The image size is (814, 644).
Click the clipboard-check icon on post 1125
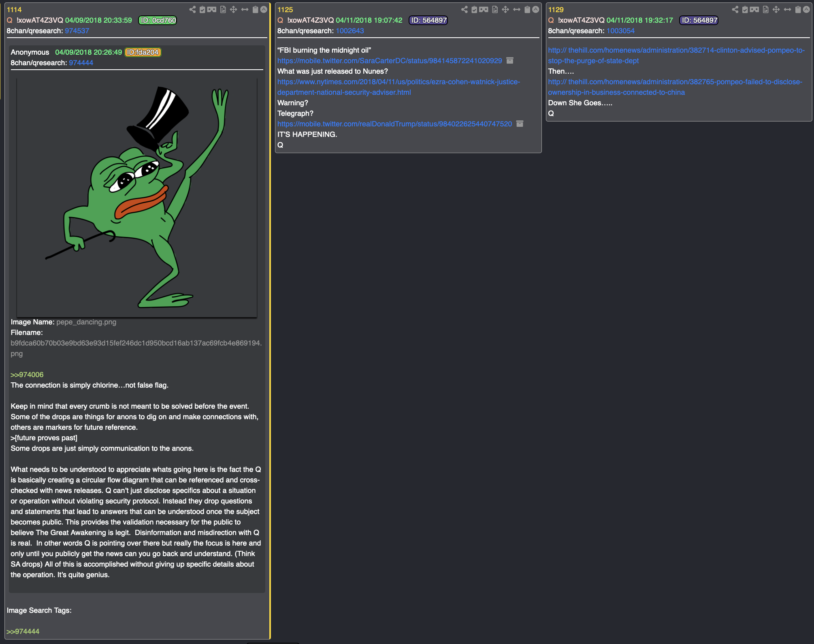pos(474,9)
